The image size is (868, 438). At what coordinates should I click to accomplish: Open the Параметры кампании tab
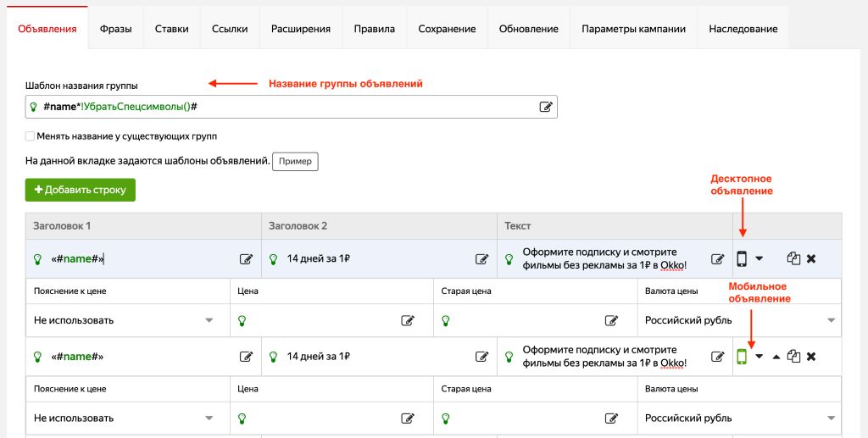633,29
